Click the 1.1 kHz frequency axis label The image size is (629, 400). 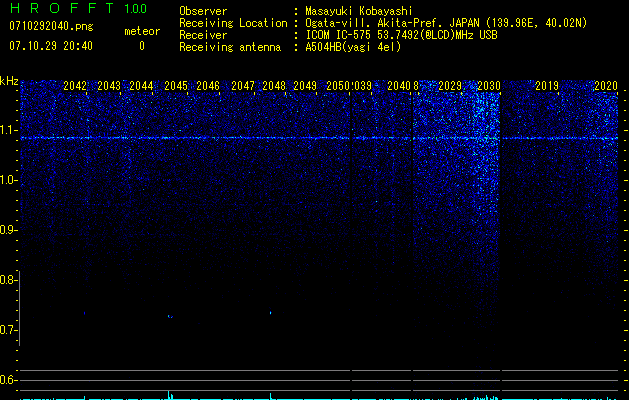coord(9,130)
